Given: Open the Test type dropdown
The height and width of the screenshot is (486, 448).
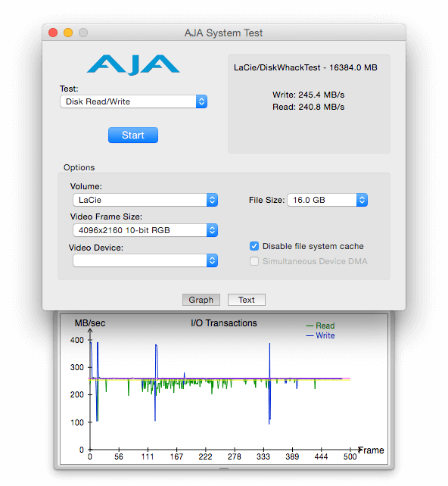Looking at the screenshot, I should (133, 101).
